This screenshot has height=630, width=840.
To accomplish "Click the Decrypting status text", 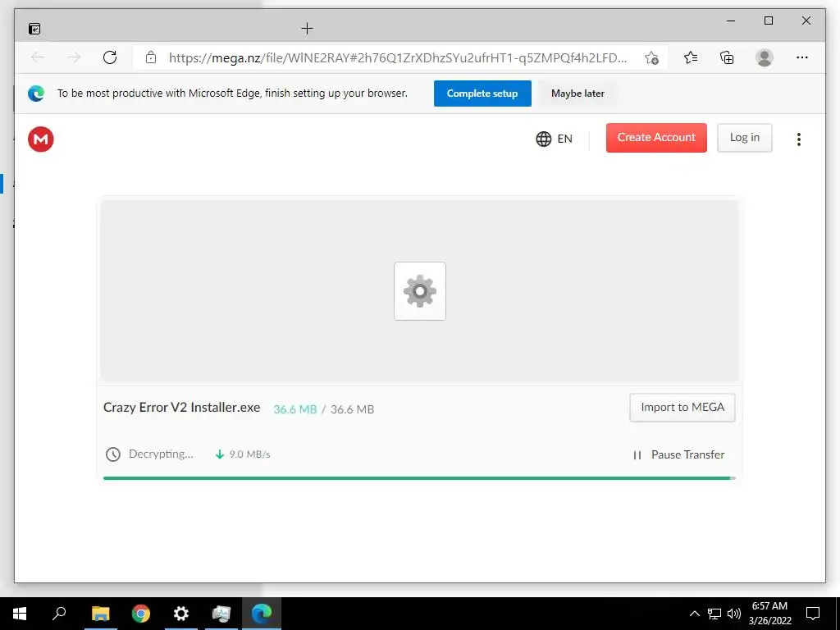I will coord(161,454).
